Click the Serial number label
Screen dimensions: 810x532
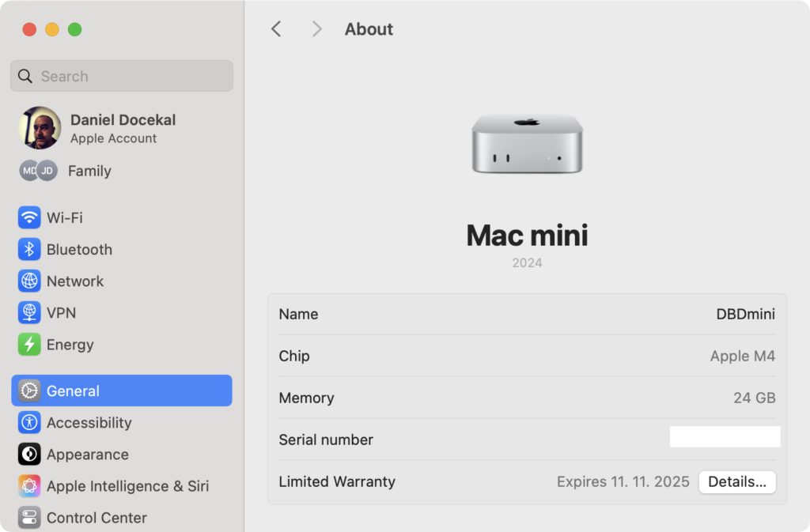click(x=326, y=440)
